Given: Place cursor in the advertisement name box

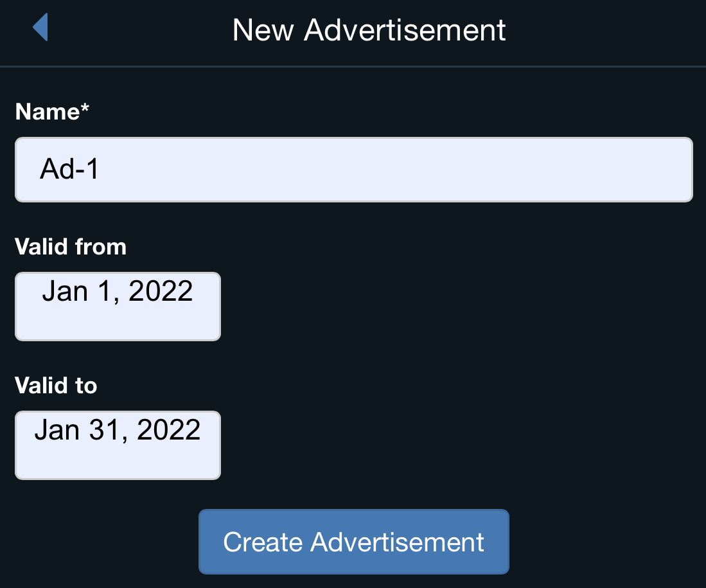Looking at the screenshot, I should (x=353, y=170).
